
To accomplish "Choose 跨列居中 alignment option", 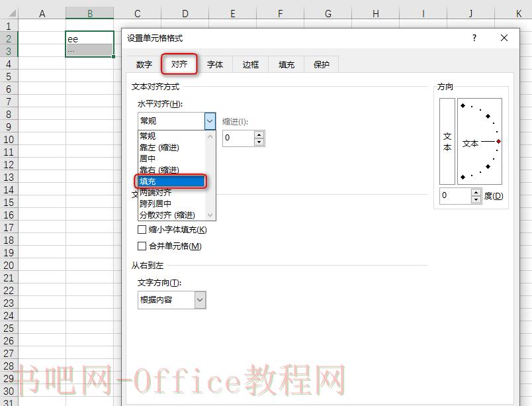I will click(171, 204).
